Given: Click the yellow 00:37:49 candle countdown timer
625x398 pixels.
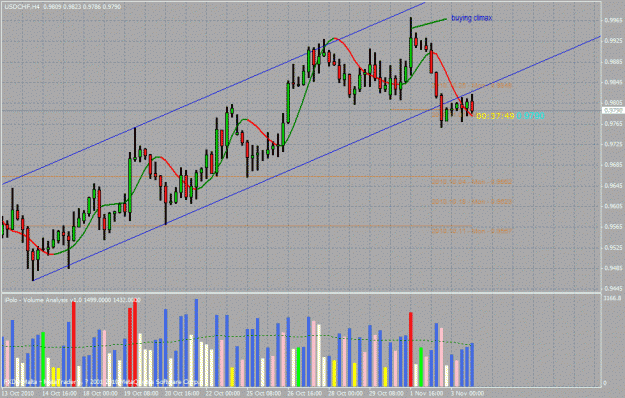Looking at the screenshot, I should (495, 116).
